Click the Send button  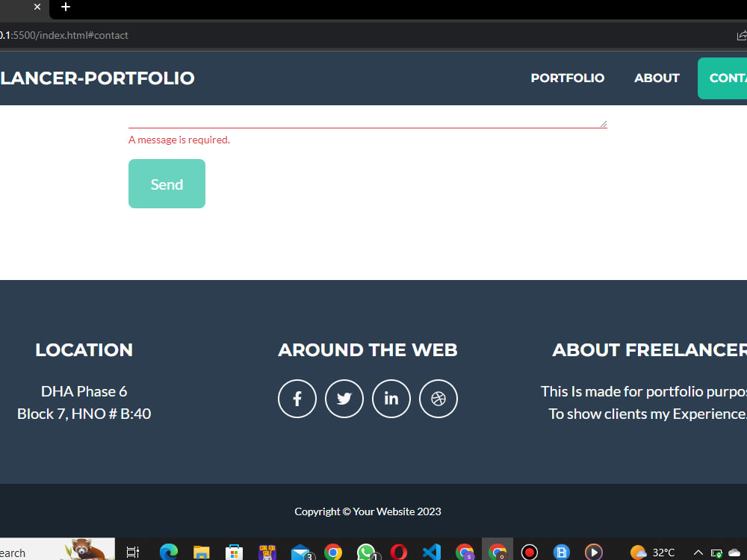click(167, 184)
